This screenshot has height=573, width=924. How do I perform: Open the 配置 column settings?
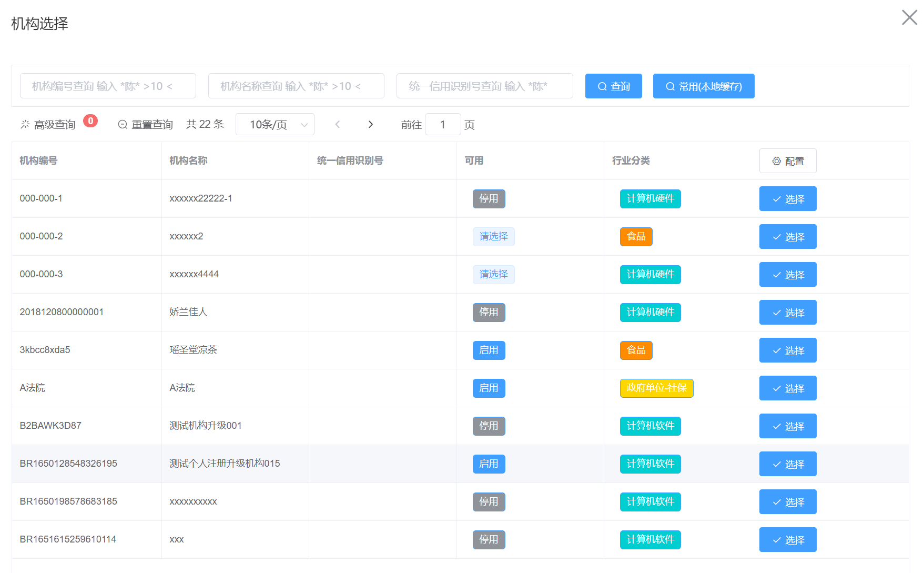point(787,161)
